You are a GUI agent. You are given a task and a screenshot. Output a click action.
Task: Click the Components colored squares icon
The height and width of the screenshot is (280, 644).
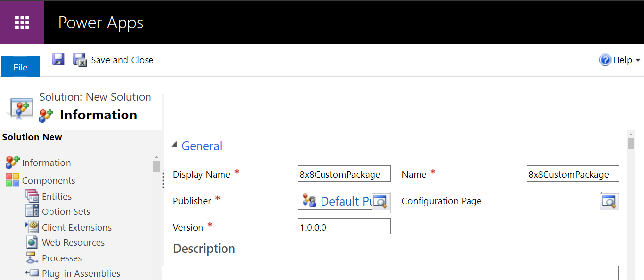[x=12, y=180]
